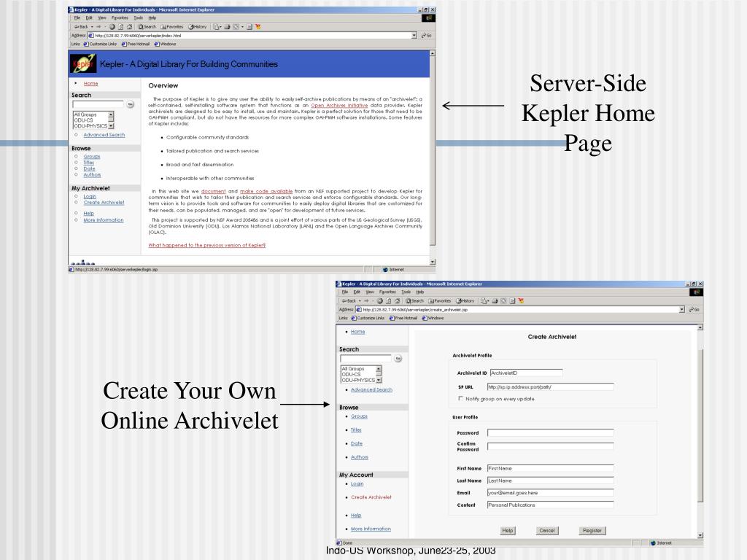
Task: Click Back button in Create Archivelet window
Action: (349, 301)
